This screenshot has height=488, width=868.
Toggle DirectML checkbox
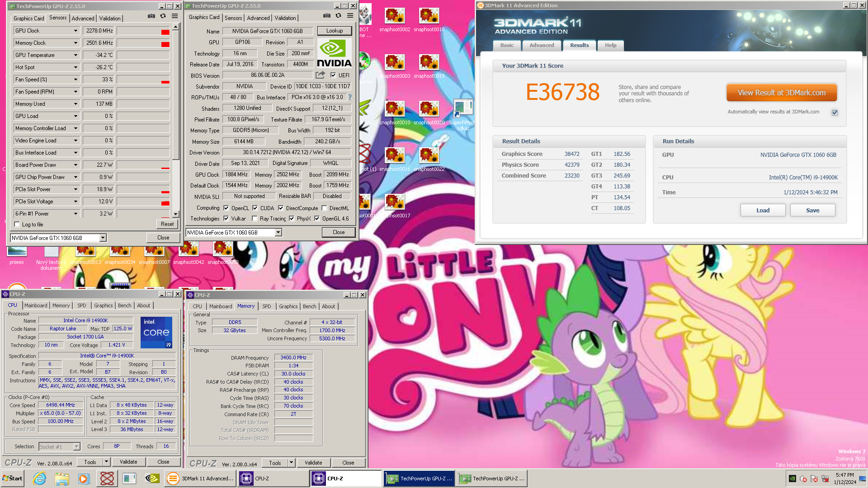point(324,208)
